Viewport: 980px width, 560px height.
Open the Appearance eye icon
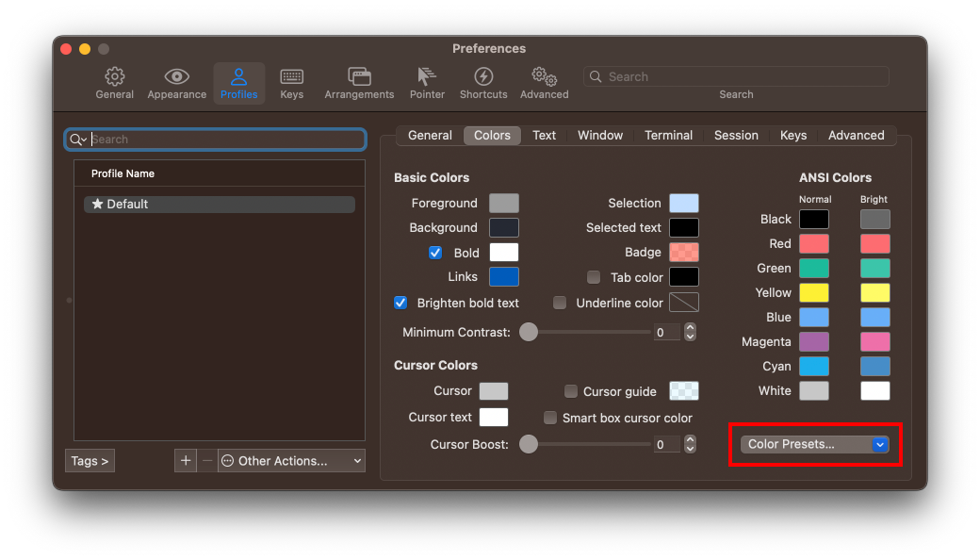click(177, 76)
